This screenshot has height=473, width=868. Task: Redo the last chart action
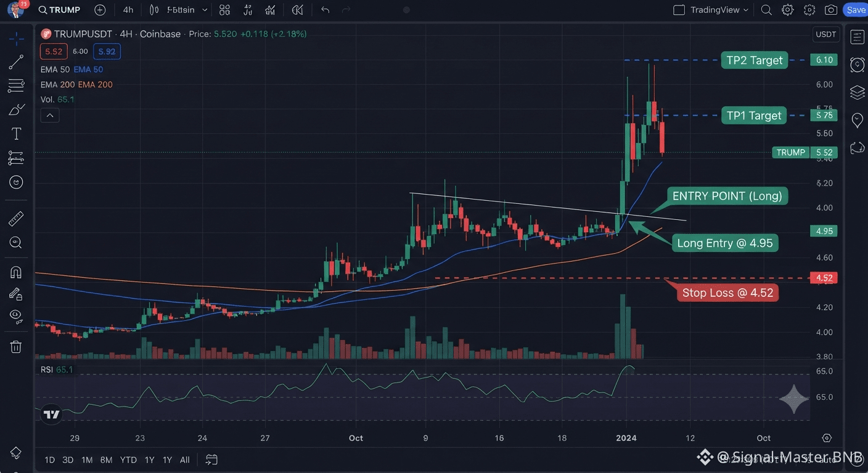(x=346, y=10)
